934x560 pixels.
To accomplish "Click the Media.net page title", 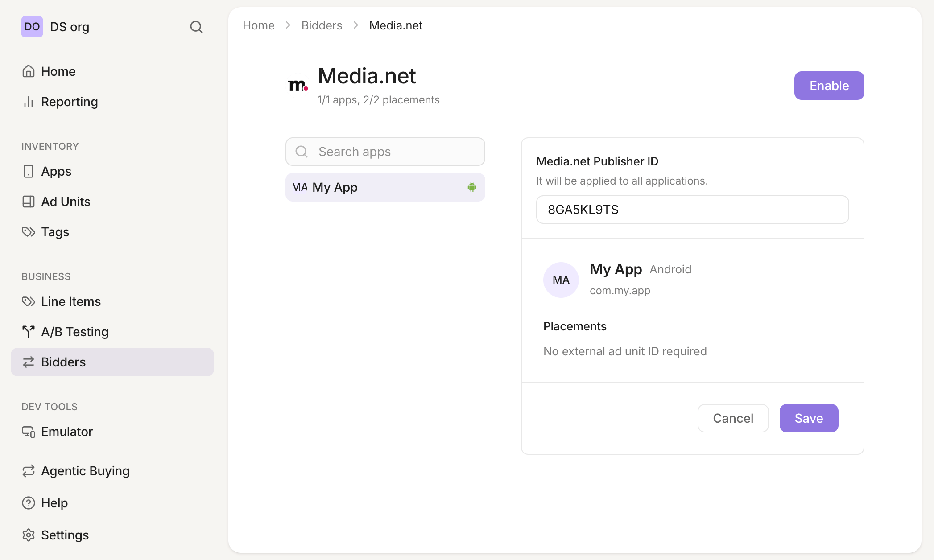I will click(367, 76).
